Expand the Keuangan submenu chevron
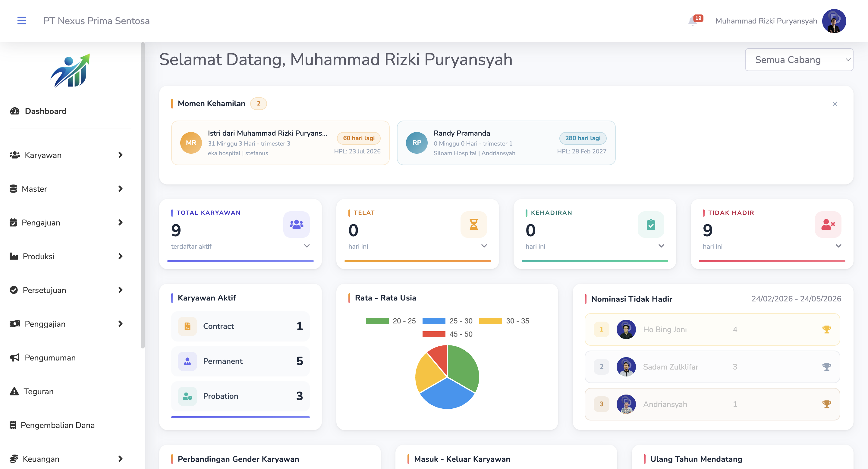This screenshot has height=469, width=868. (x=120, y=458)
